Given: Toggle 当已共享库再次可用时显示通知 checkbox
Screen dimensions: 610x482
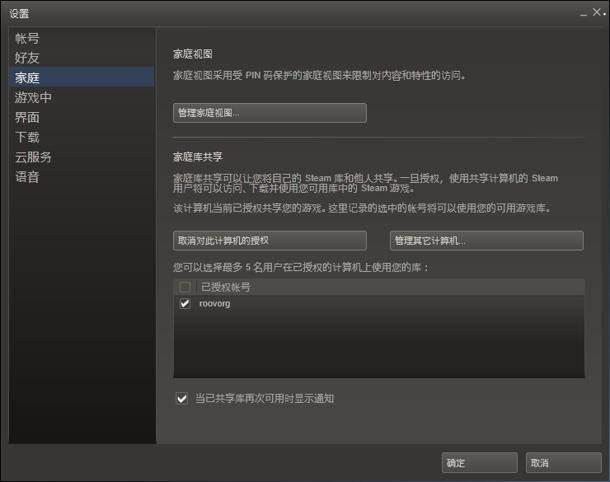Looking at the screenshot, I should (x=182, y=398).
